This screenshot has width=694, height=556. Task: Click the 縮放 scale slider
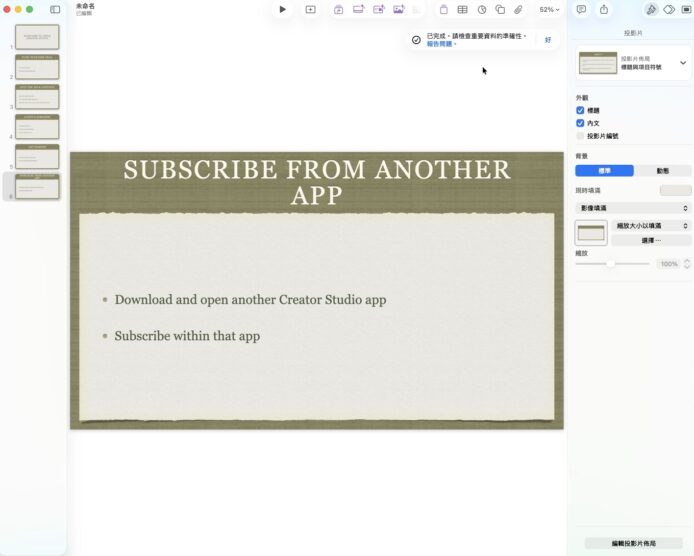613,264
